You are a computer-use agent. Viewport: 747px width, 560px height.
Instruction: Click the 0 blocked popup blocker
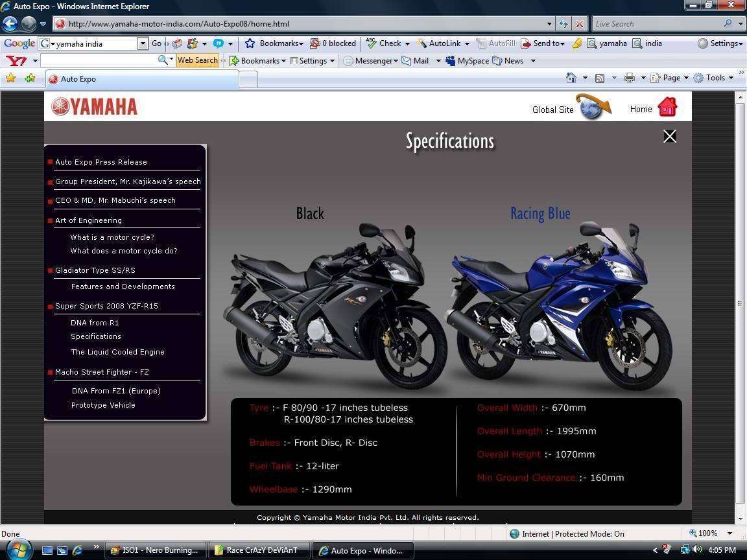333,43
